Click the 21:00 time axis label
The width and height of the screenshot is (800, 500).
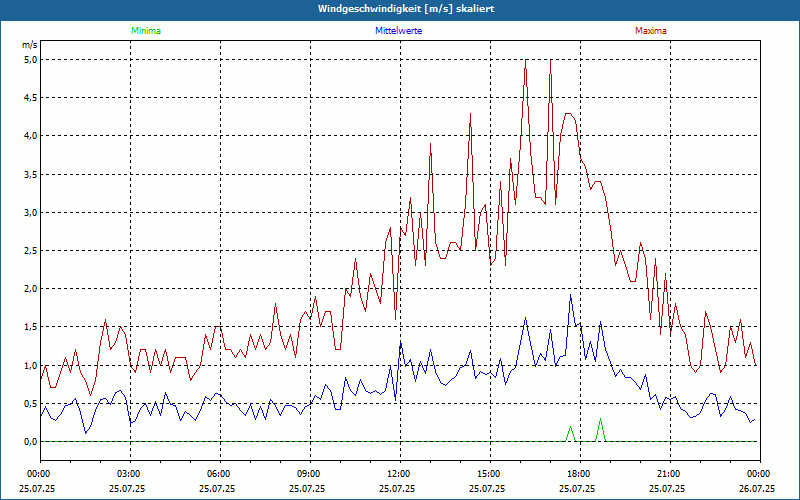(670, 474)
